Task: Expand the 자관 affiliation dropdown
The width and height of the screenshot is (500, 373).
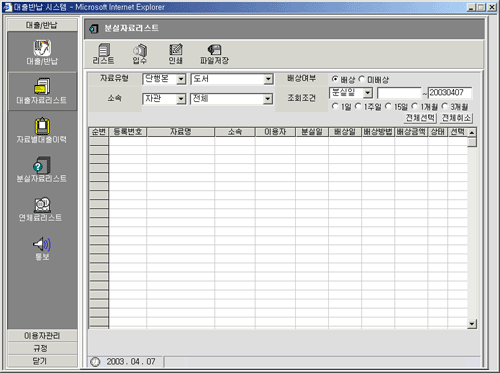Action: [181, 99]
